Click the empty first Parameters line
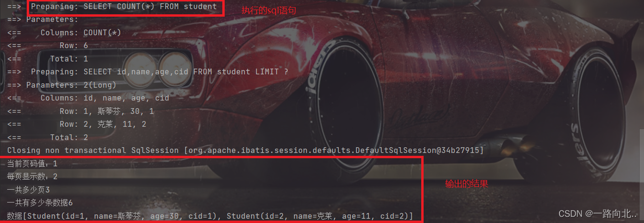 click(x=42, y=20)
